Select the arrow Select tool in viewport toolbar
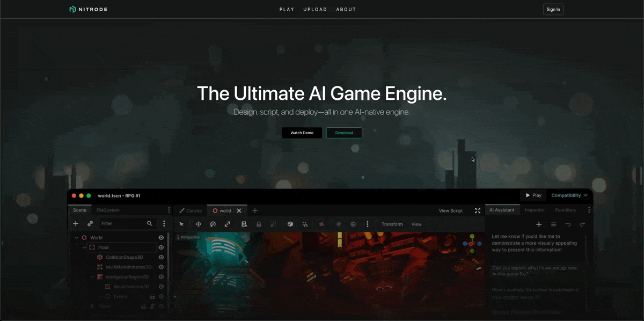 tap(181, 224)
